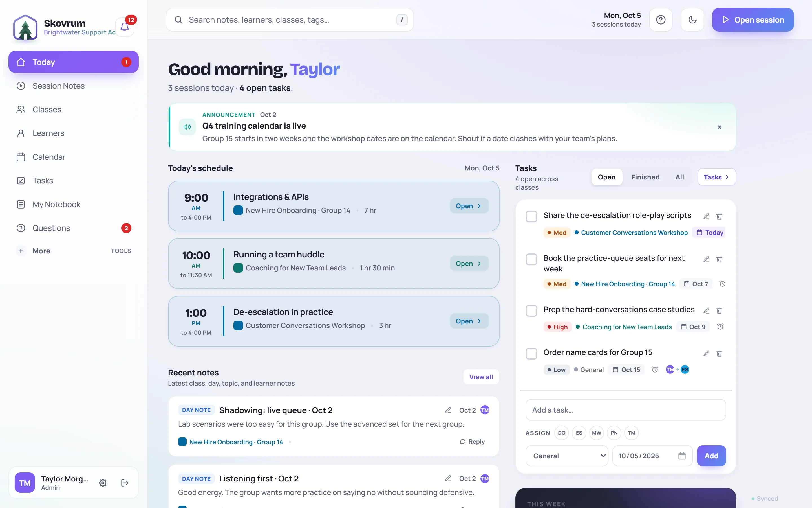Viewport: 812px width, 508px height.
Task: Delete the 'Order name cards for Group 15' task
Action: coord(719,353)
